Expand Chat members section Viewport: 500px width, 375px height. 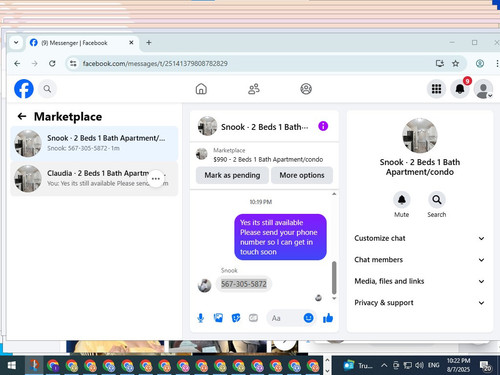pos(419,260)
